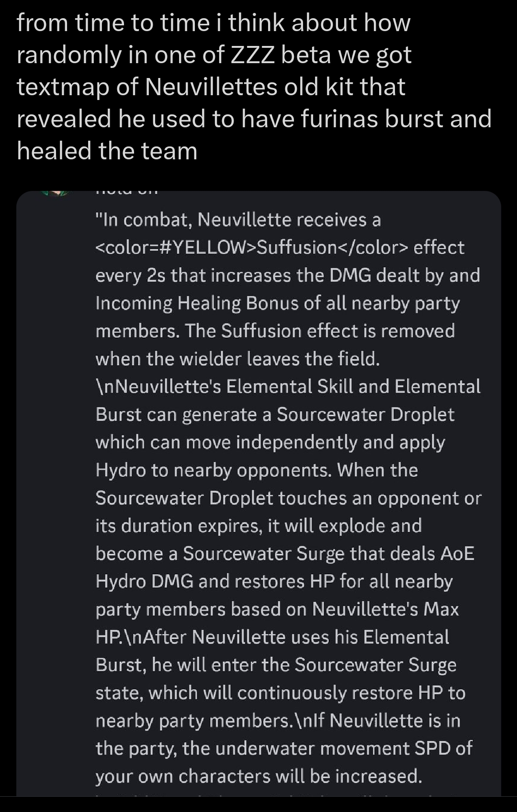Select the "<color=#YELLOW>Suffusion</color>" tag text
The image size is (517, 812).
[x=252, y=247]
